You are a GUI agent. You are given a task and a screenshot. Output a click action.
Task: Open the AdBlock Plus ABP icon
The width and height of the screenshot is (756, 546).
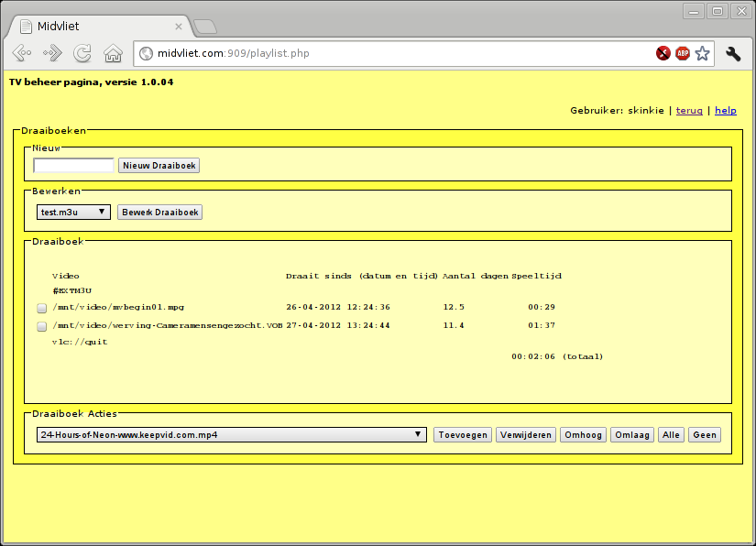683,53
